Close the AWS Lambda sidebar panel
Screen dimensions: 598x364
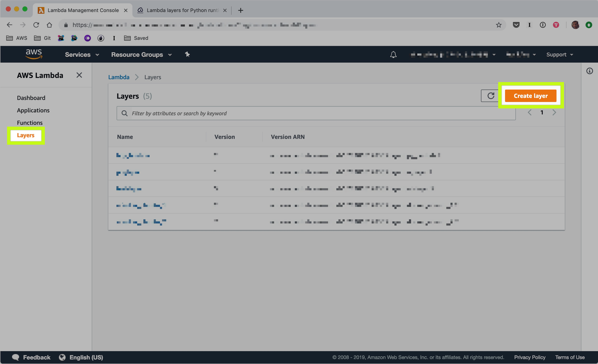[x=79, y=75]
